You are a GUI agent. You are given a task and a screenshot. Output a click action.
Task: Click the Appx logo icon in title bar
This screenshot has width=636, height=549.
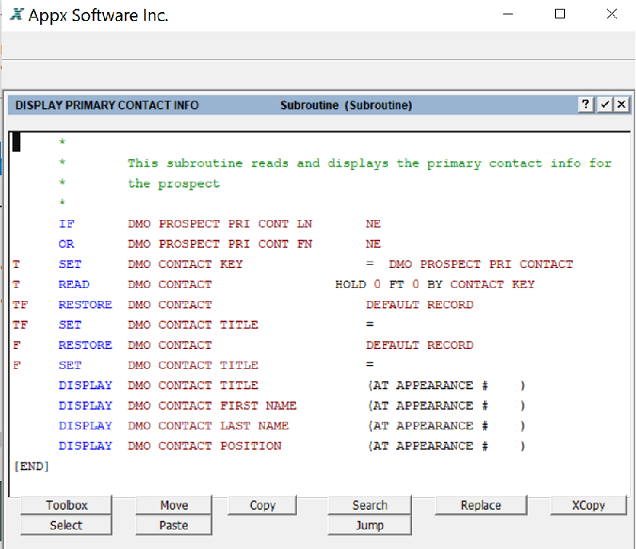pos(17,15)
